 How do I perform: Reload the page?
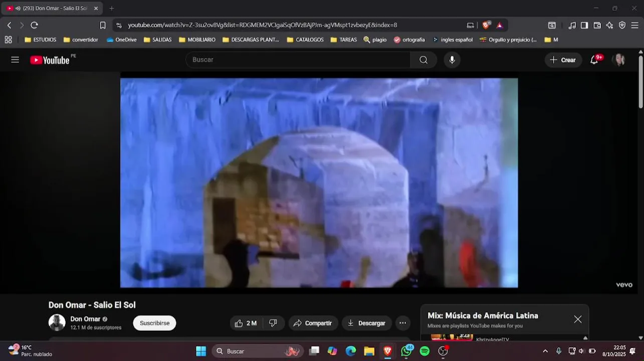(34, 25)
